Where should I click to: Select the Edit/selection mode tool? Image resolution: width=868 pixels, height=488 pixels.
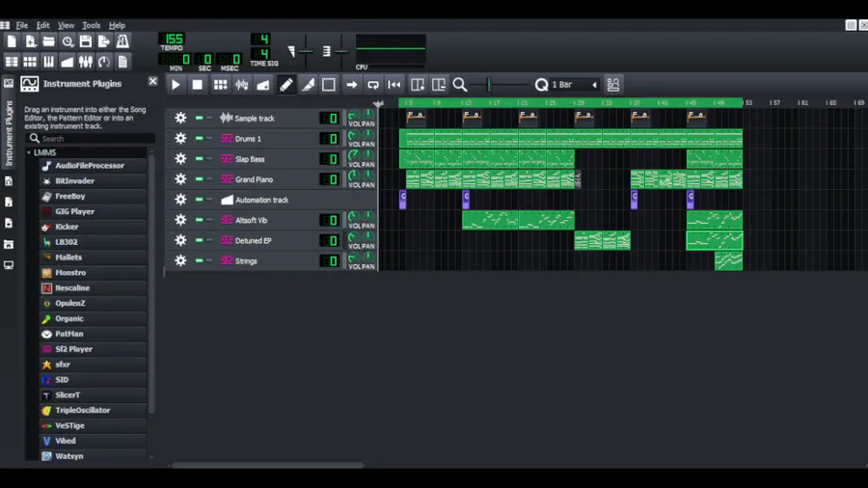coord(329,85)
